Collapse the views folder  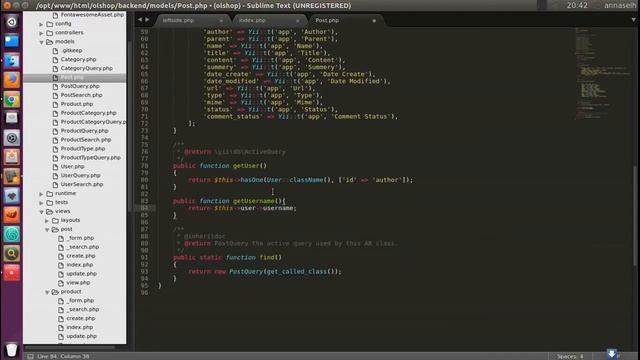(41, 212)
